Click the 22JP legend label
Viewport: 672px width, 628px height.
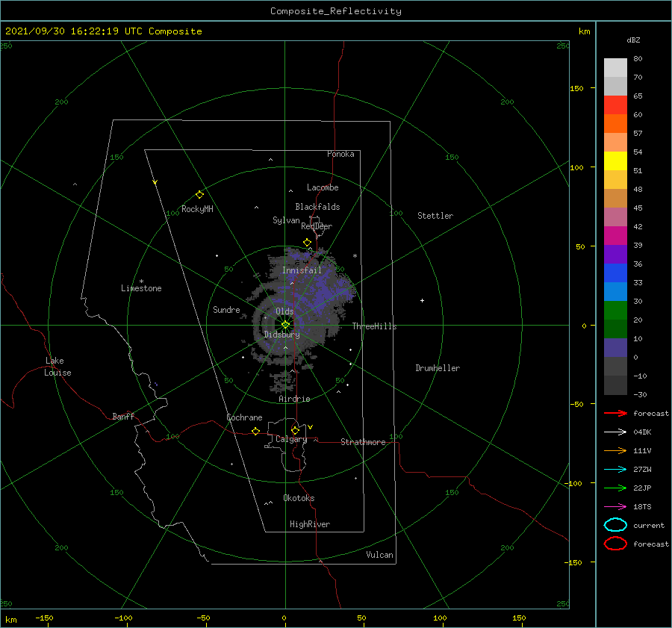pos(642,488)
